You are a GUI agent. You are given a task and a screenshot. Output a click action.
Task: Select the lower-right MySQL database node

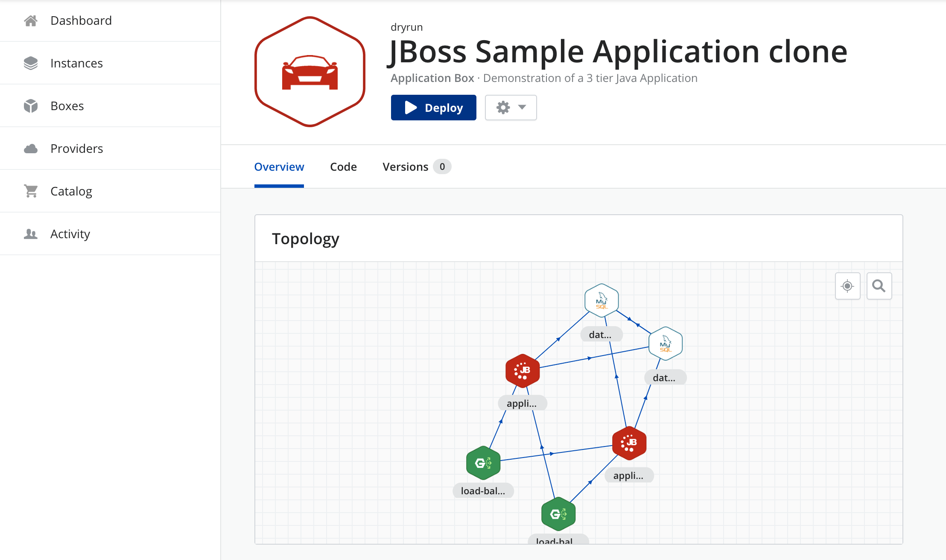pyautogui.click(x=666, y=344)
